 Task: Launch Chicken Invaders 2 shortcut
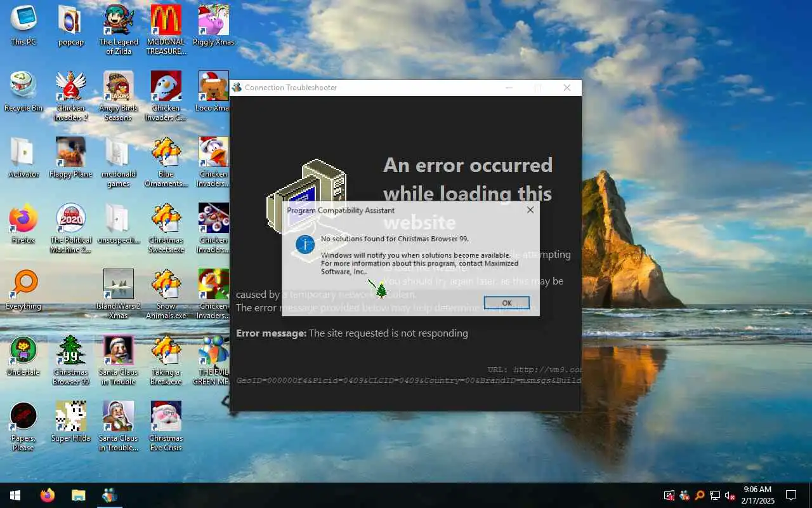point(70,96)
